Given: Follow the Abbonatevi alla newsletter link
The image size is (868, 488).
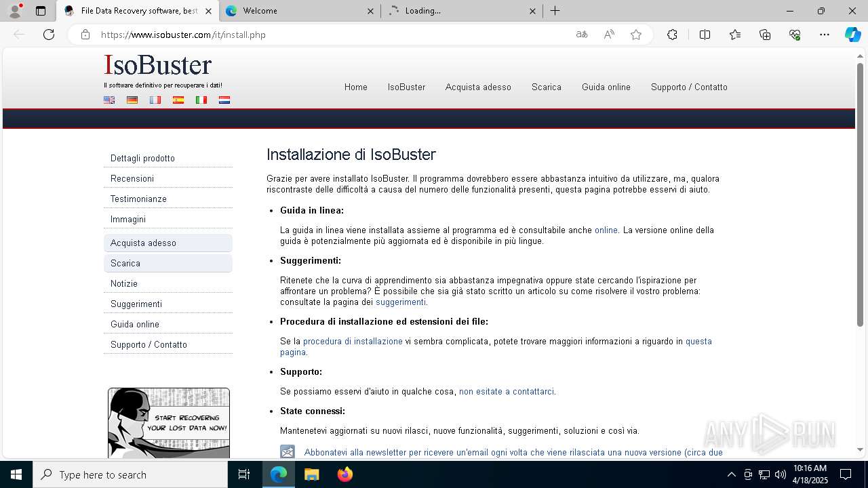Looking at the screenshot, I should 513,452.
